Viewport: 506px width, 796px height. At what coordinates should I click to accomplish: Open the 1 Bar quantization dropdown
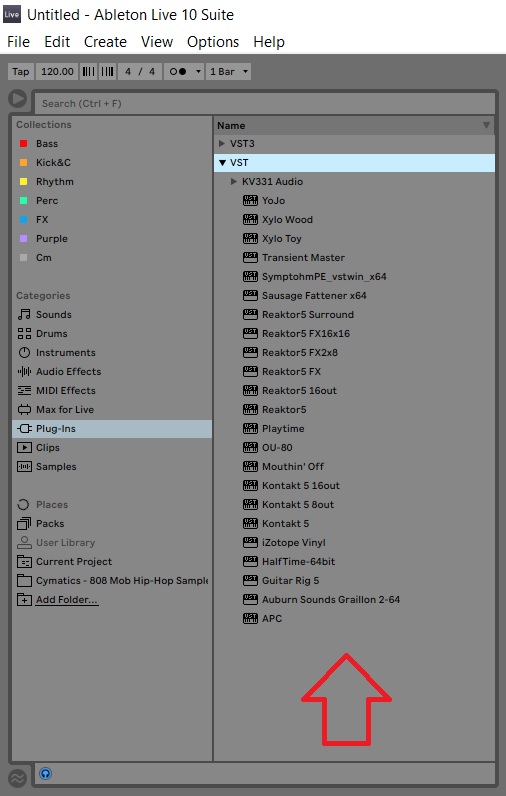pos(228,72)
